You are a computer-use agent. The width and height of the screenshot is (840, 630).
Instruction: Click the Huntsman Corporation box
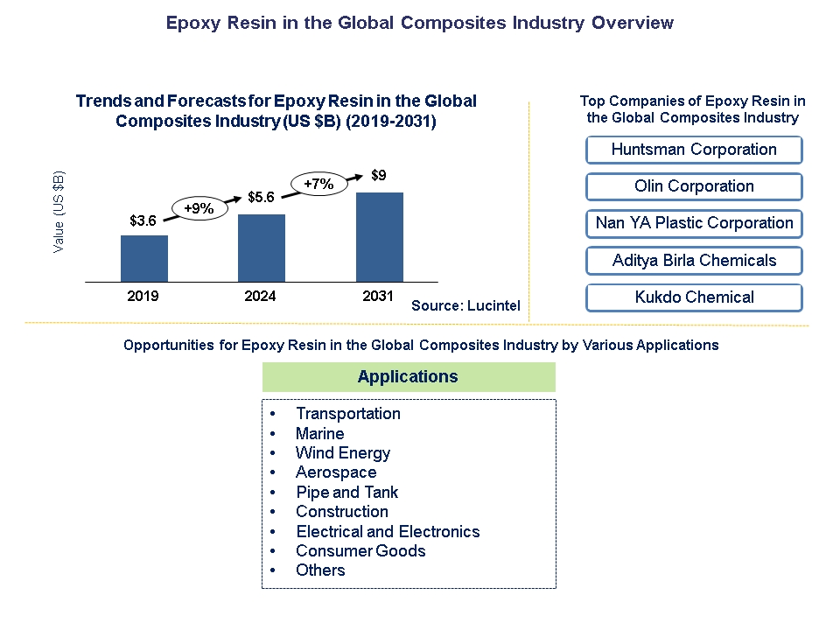point(694,150)
